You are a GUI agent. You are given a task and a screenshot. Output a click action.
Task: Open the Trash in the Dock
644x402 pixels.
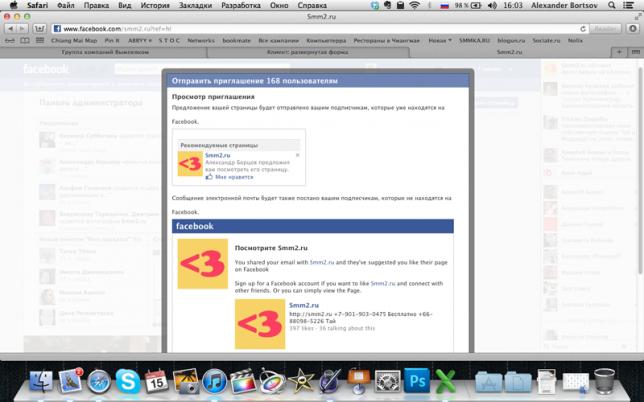click(604, 381)
